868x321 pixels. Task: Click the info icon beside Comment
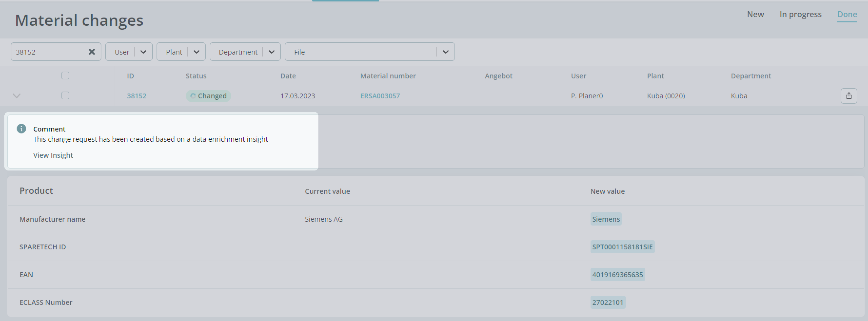[21, 129]
